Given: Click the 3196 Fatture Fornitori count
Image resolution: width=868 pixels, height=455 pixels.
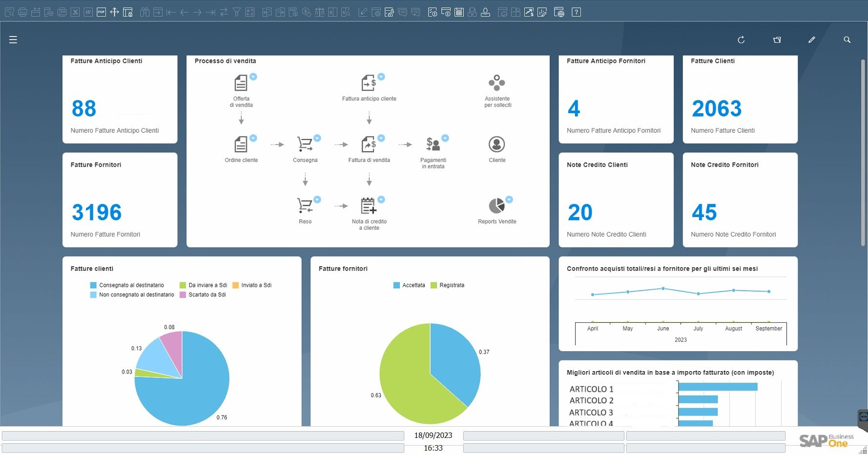Looking at the screenshot, I should pos(97,212).
